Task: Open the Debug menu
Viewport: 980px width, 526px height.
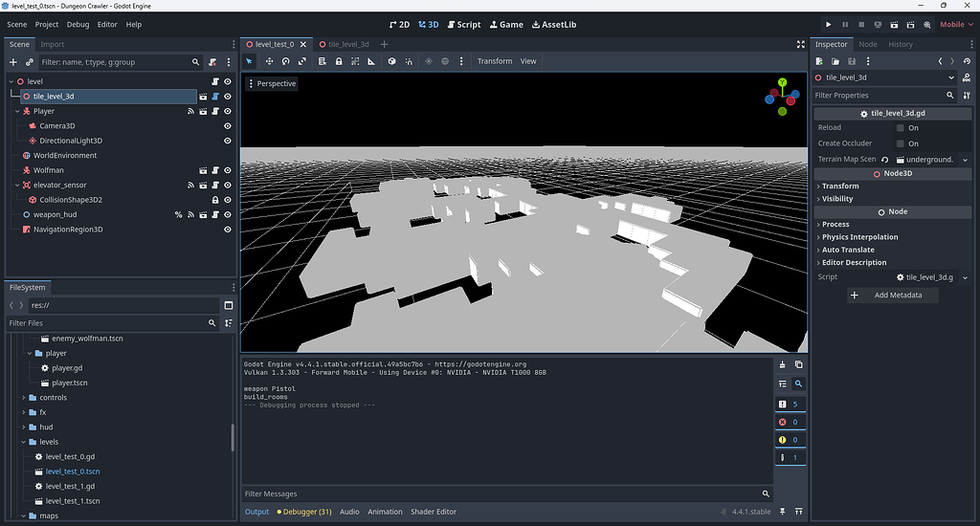Action: [x=78, y=24]
